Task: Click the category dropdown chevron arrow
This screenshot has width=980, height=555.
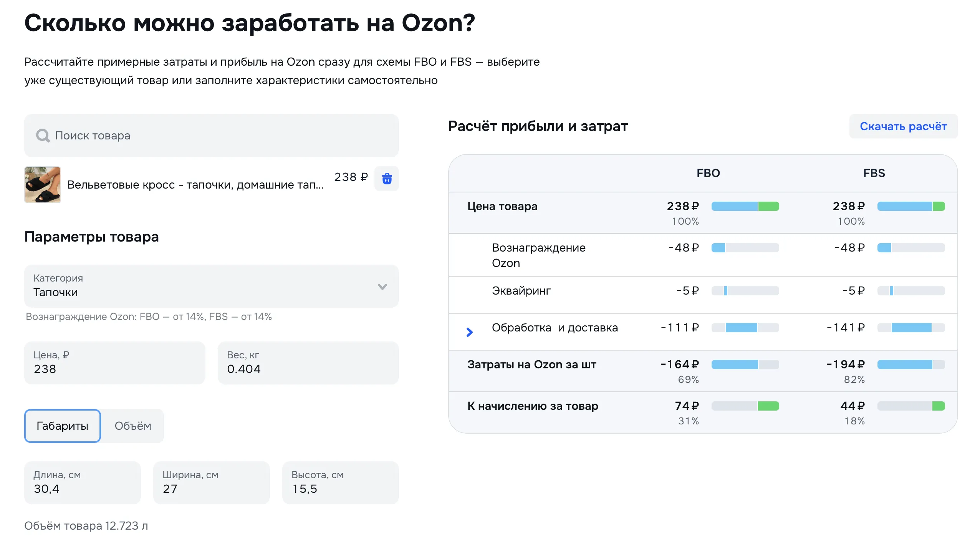Action: coord(382,287)
